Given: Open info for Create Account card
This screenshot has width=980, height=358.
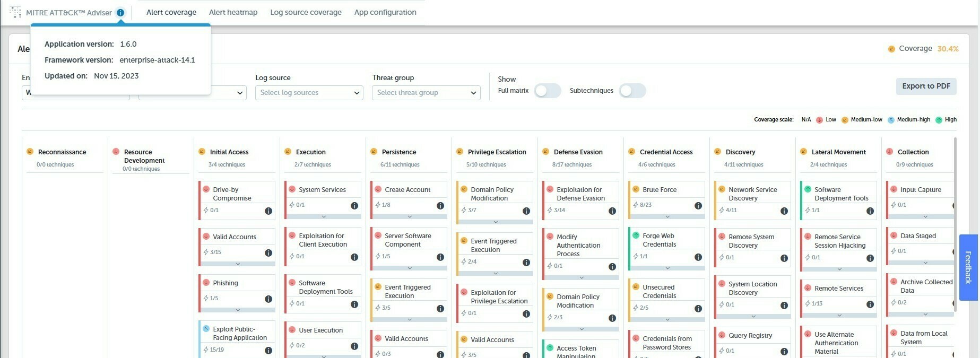Looking at the screenshot, I should tap(440, 206).
